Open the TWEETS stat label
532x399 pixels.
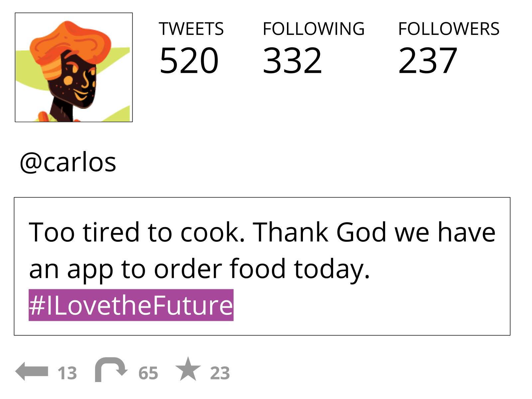click(191, 29)
